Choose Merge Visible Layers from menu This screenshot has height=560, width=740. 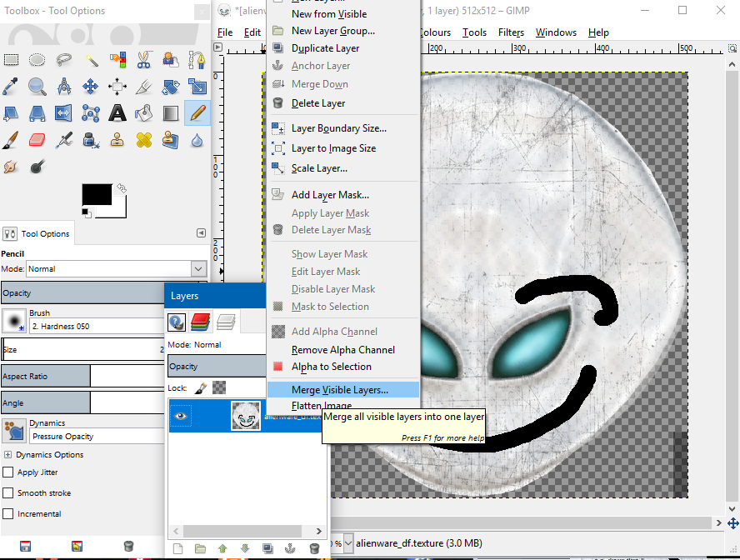click(343, 390)
